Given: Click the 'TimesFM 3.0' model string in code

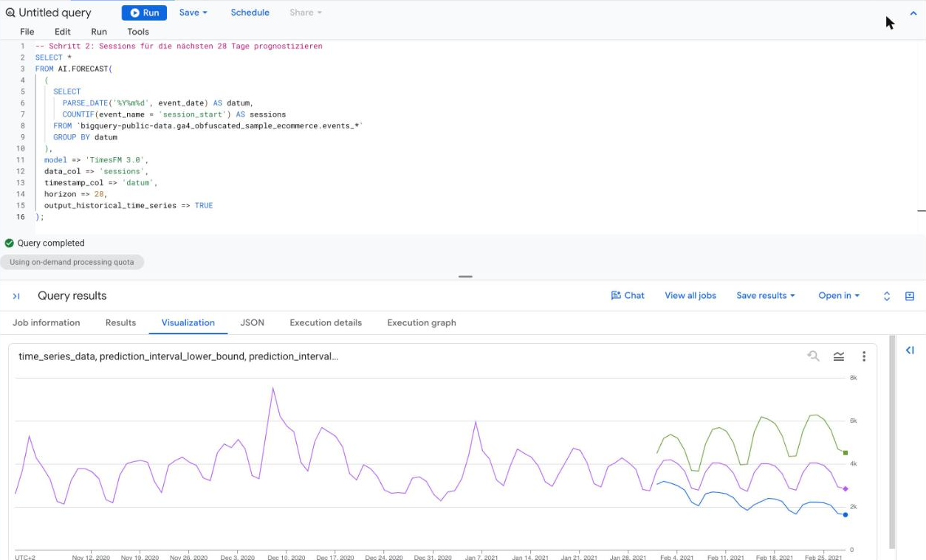Looking at the screenshot, I should tap(117, 160).
